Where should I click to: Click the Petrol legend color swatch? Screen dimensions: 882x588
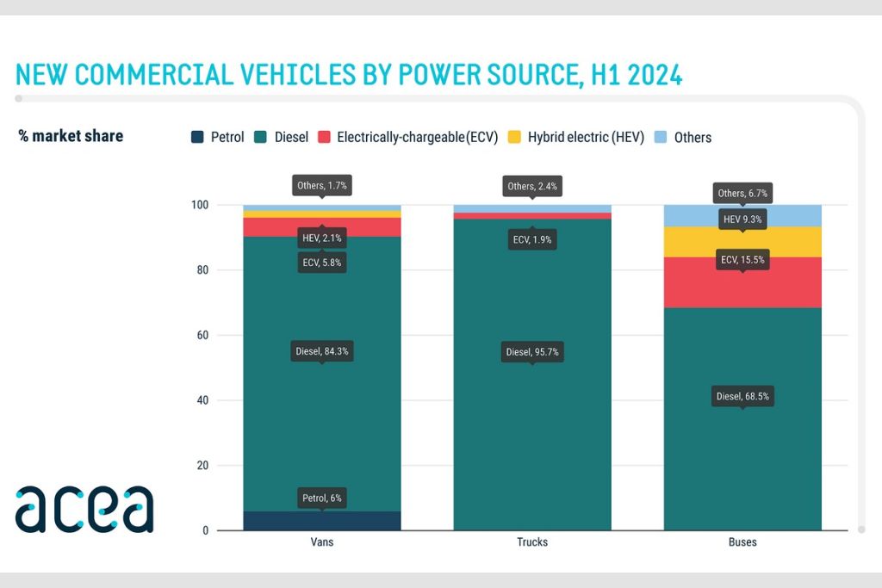(197, 137)
